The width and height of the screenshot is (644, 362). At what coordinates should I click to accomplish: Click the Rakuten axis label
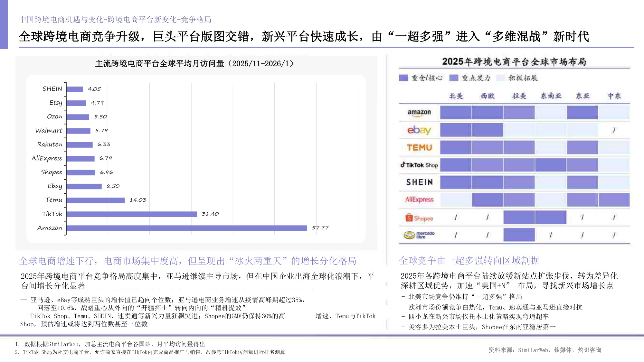(x=50, y=144)
